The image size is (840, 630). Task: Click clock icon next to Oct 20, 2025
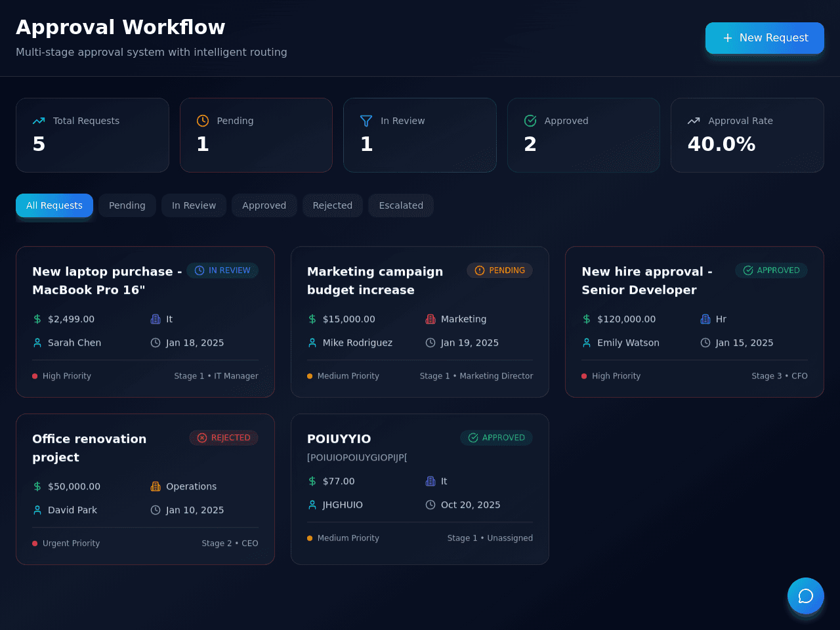tap(430, 505)
